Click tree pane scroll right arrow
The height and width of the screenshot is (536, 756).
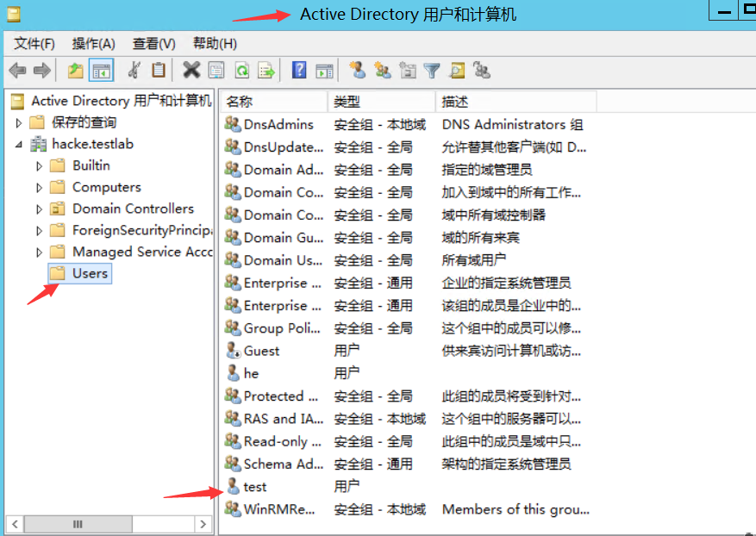[x=203, y=524]
